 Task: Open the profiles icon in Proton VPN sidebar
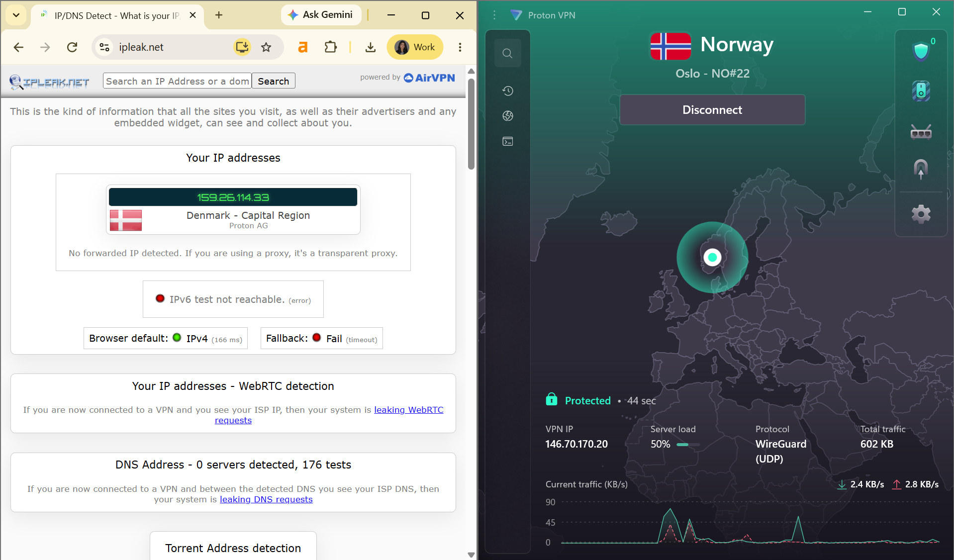(x=507, y=142)
